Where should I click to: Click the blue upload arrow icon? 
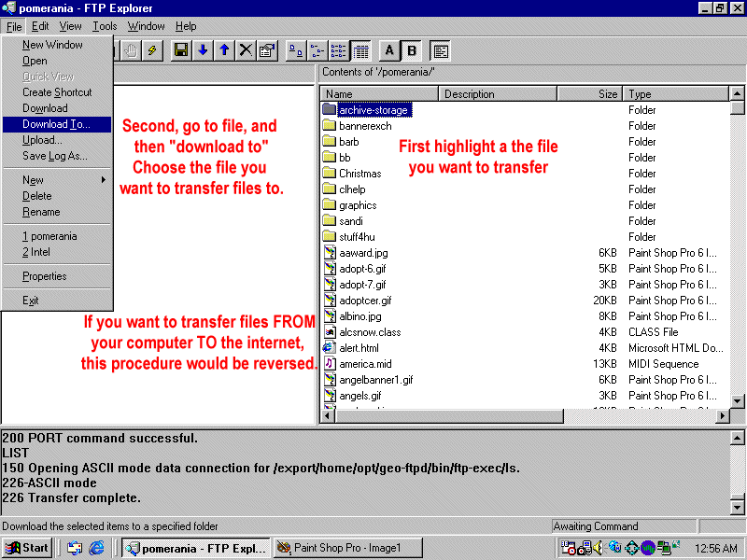click(x=224, y=50)
